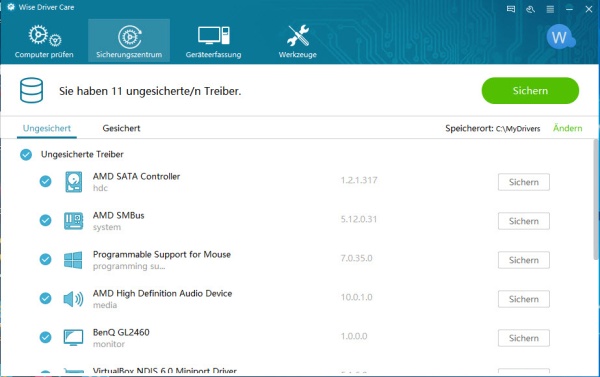600x377 pixels.
Task: Minimize the Wise Driver Care window
Action: click(x=569, y=9)
